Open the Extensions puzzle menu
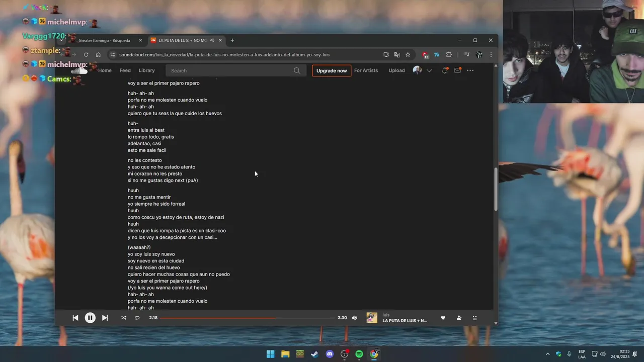 [x=449, y=55]
